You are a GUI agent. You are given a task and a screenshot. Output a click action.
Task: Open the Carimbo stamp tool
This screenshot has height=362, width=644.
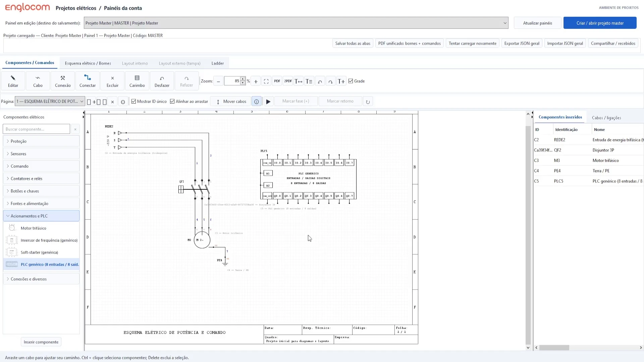[x=137, y=81]
